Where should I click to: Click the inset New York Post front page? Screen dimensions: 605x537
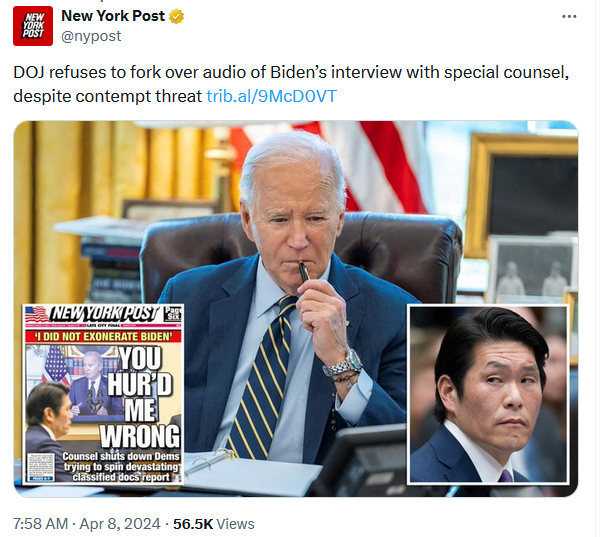click(103, 394)
